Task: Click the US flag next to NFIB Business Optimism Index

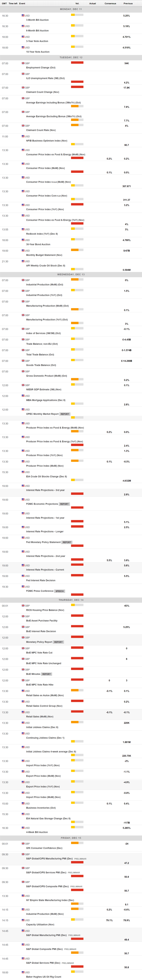Action: [x=23, y=136]
